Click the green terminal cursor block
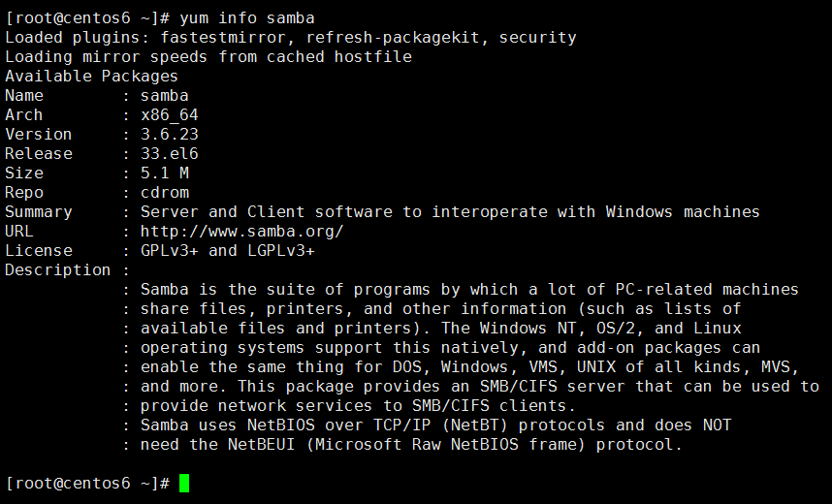Screen dimensions: 832x504 (184, 484)
